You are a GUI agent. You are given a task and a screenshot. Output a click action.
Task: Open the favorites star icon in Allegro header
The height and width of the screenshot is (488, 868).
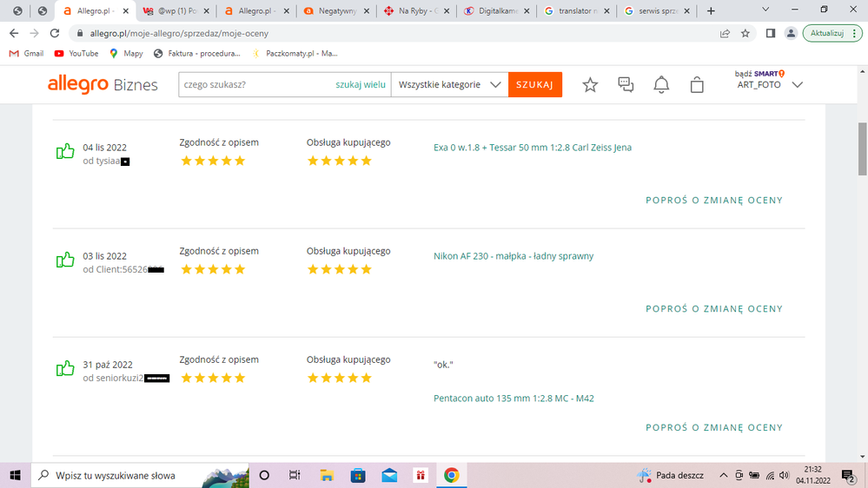[590, 85]
